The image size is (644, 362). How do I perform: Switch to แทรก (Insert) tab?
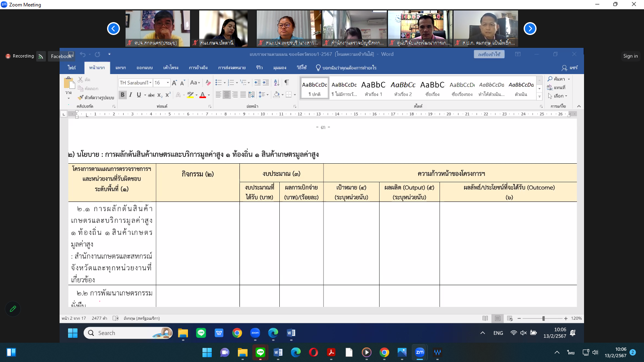pyautogui.click(x=121, y=68)
